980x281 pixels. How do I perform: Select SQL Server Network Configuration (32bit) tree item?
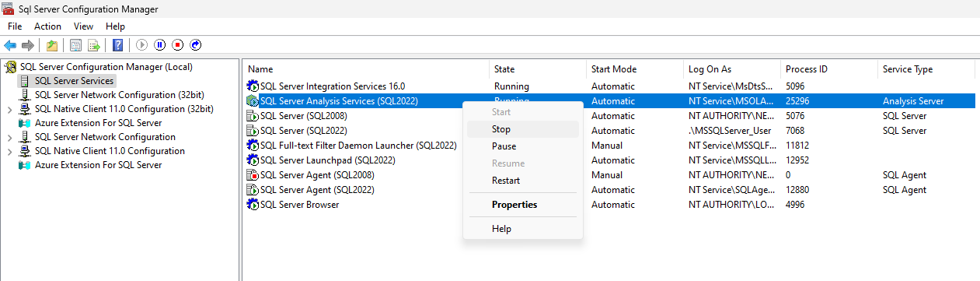pos(119,95)
